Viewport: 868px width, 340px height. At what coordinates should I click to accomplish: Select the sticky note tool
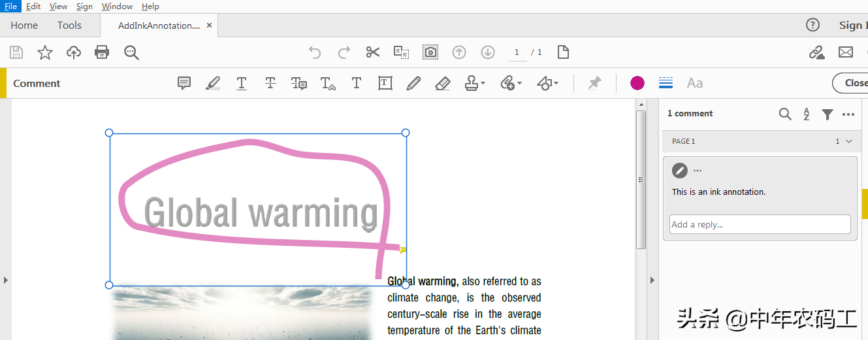point(184,83)
